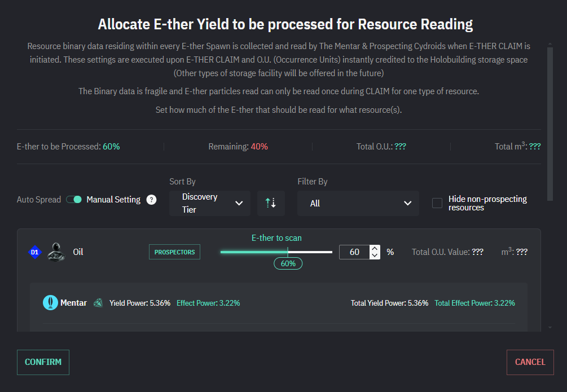The image size is (567, 392).
Task: Check Hide non-prospecting resources box
Action: (x=437, y=203)
